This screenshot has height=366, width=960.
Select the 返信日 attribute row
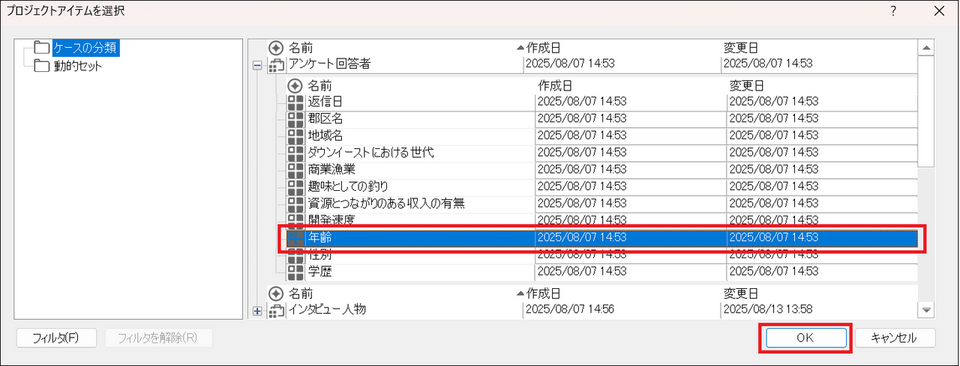[602, 102]
